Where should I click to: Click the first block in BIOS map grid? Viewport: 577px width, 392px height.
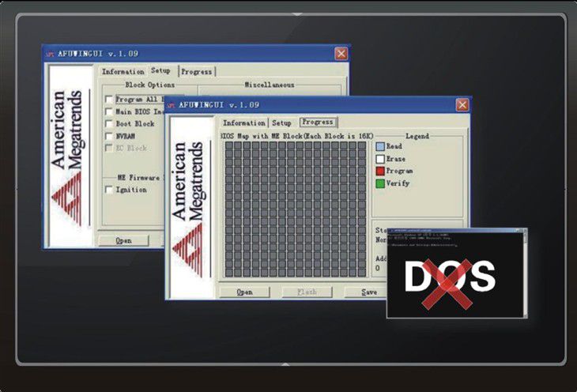point(229,145)
